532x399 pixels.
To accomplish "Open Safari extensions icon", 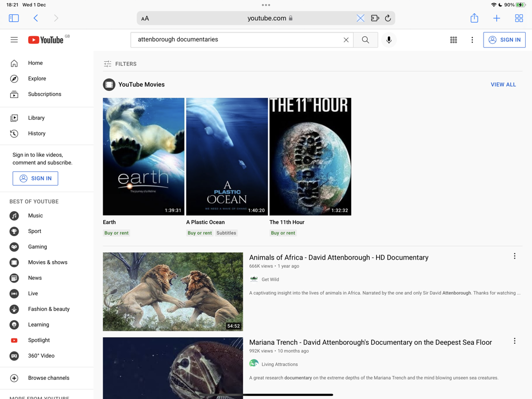I will click(375, 18).
